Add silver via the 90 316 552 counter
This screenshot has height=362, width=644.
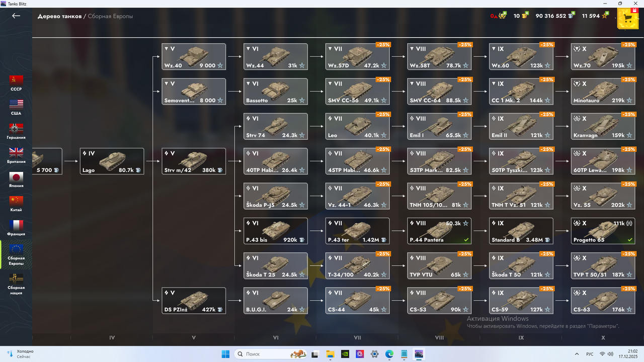click(x=555, y=16)
